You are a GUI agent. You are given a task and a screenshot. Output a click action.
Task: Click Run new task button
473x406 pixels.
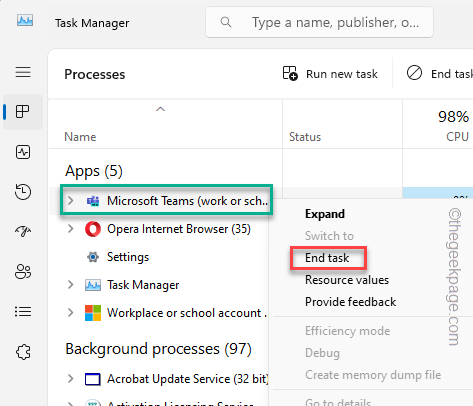(x=331, y=74)
